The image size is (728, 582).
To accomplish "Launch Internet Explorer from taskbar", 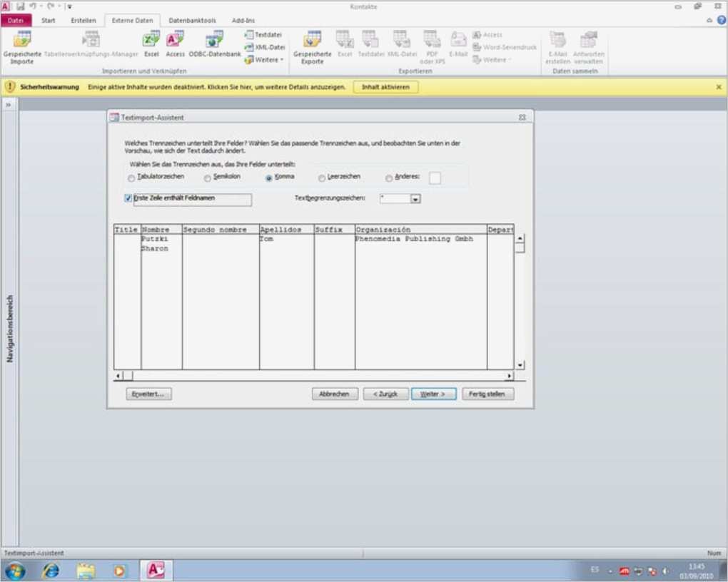I will [51, 571].
